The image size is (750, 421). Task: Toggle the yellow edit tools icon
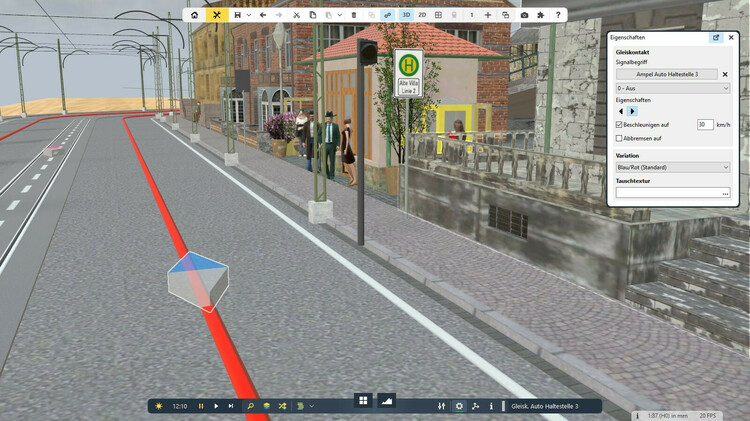(217, 15)
